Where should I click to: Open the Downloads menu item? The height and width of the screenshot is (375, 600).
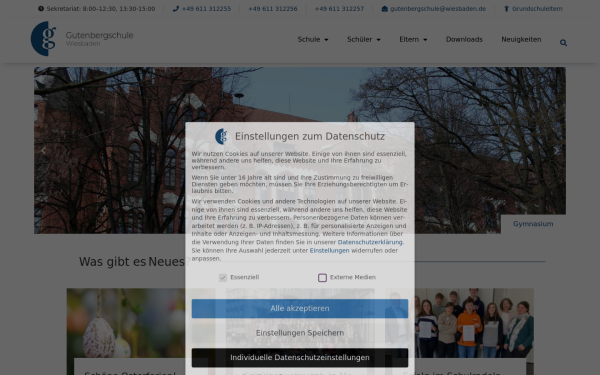(x=464, y=39)
